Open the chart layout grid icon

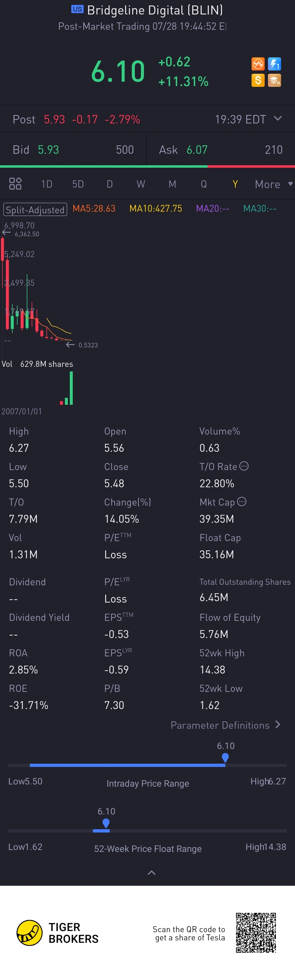click(15, 184)
